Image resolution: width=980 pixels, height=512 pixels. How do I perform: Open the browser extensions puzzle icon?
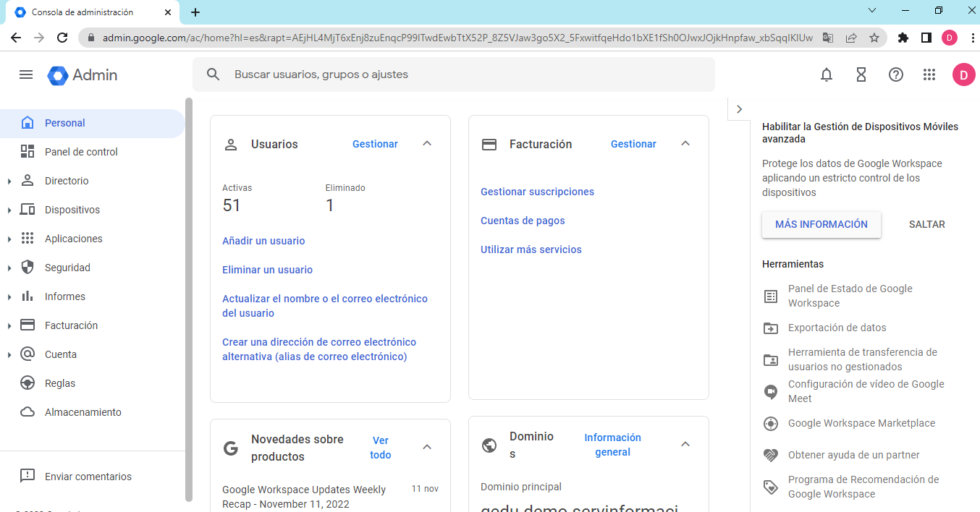[903, 38]
